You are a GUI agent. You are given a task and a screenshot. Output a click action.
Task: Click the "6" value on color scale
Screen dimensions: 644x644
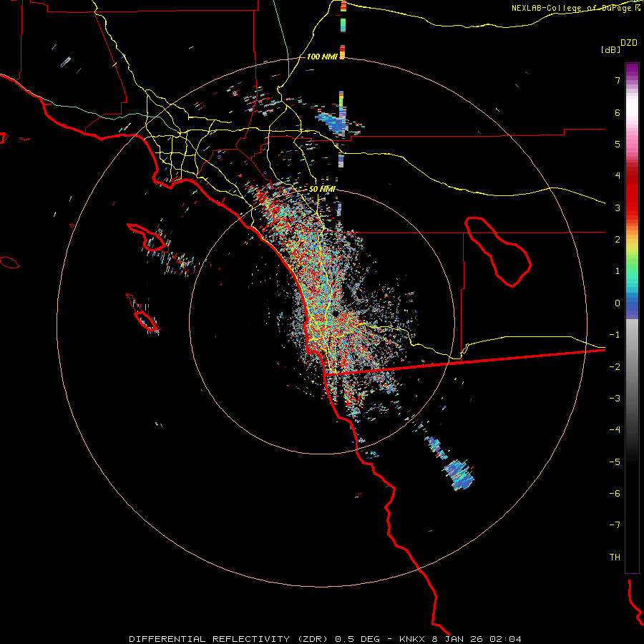[618, 112]
